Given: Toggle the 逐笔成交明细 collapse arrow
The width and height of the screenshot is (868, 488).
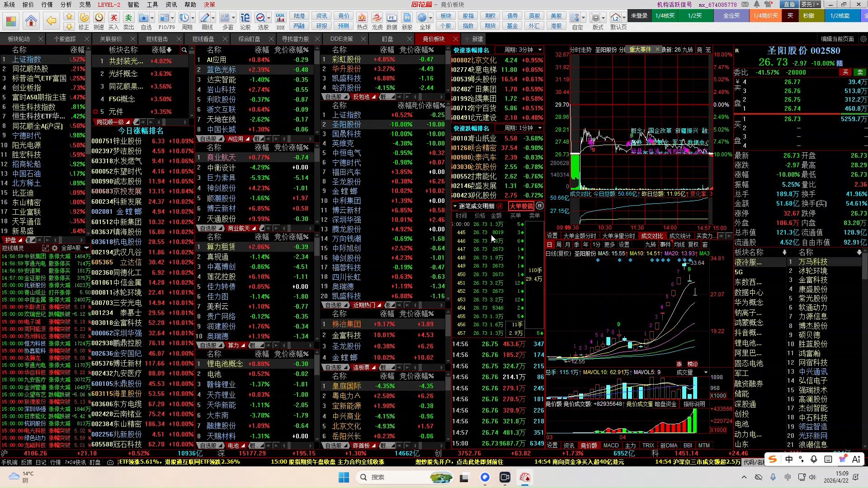Looking at the screenshot, I should [455, 206].
